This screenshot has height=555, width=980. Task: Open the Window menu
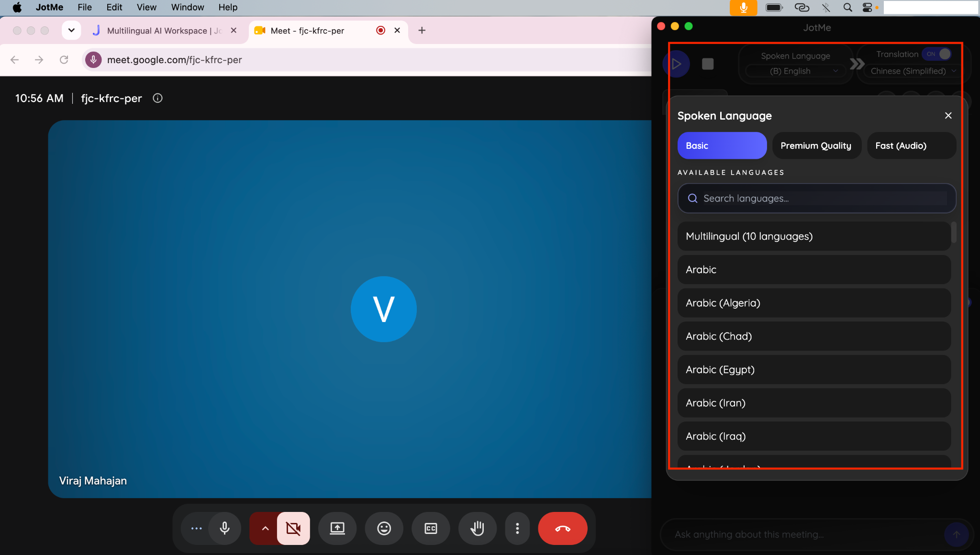[188, 7]
